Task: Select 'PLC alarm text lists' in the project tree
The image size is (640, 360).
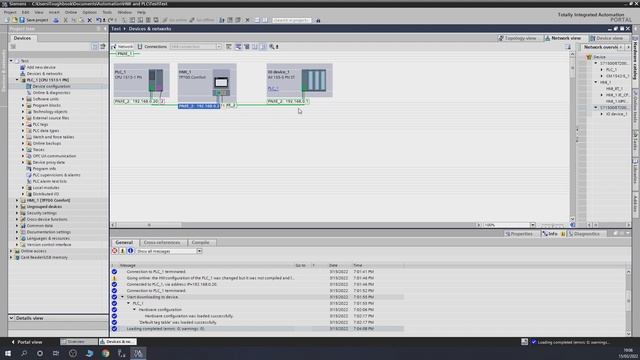Action: tap(49, 181)
